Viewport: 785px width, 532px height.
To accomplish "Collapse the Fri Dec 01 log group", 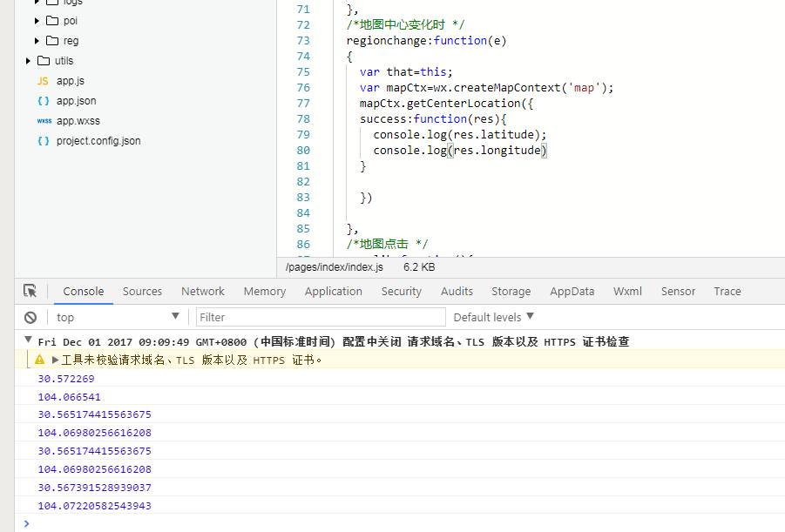I will 28,341.
